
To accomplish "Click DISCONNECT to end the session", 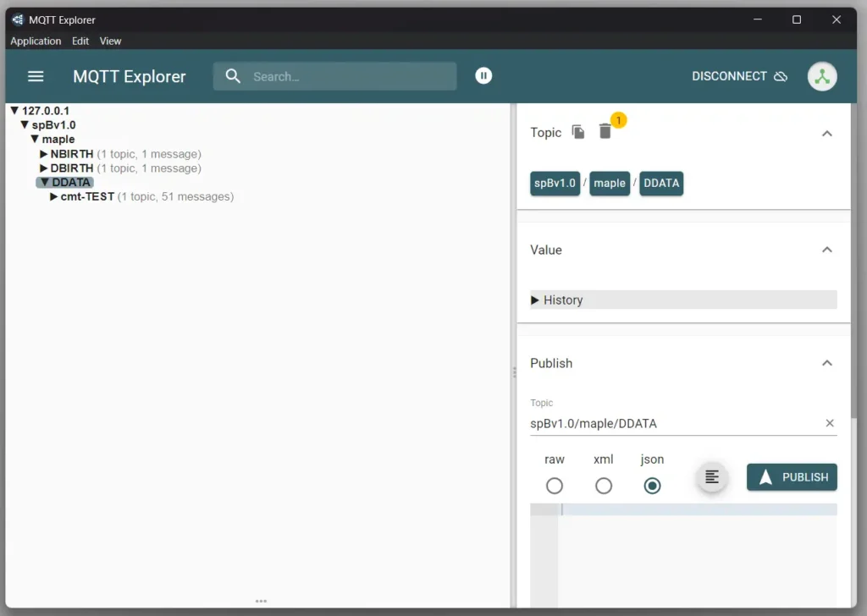I will [730, 76].
